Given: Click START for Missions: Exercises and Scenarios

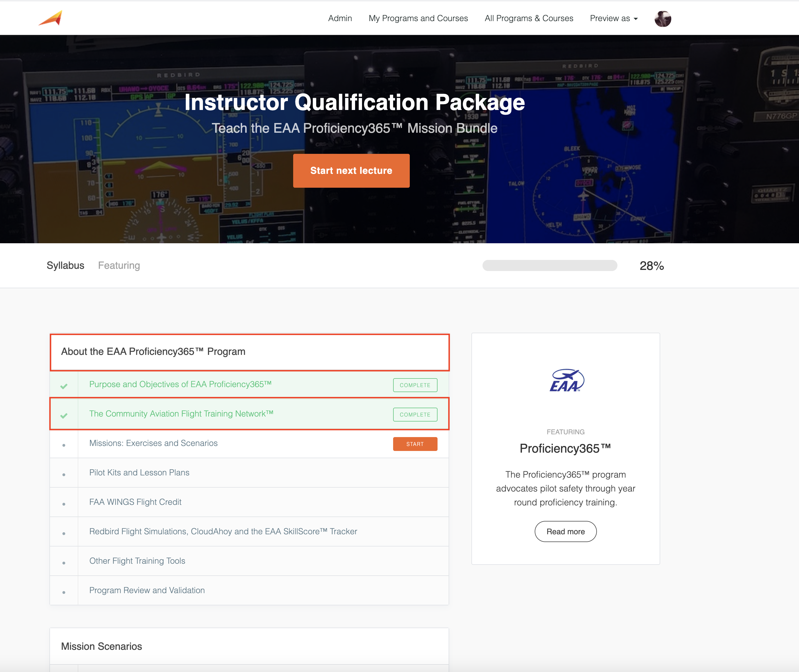Looking at the screenshot, I should click(x=415, y=444).
